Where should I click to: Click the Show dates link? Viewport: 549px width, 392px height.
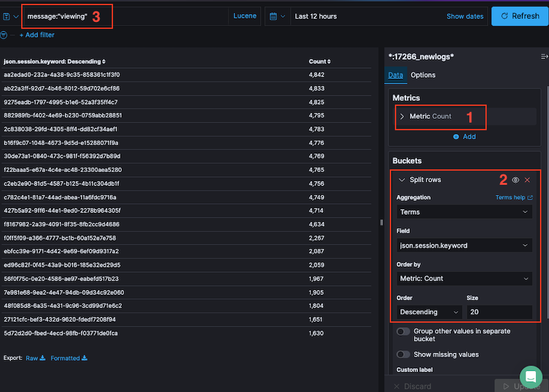pyautogui.click(x=465, y=17)
